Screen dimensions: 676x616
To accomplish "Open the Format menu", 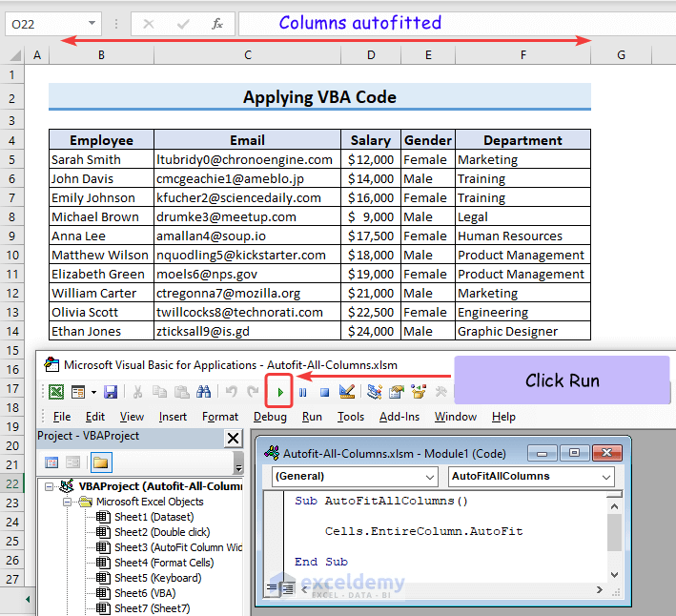I will [220, 417].
